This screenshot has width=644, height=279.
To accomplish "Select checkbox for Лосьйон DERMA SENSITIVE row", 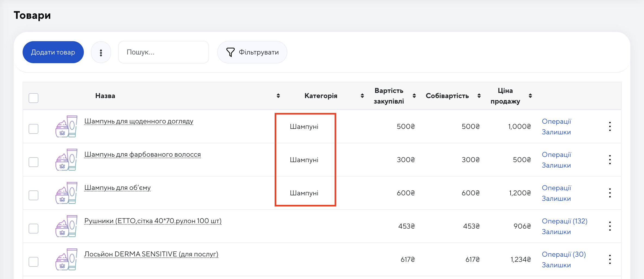I will pos(33,262).
